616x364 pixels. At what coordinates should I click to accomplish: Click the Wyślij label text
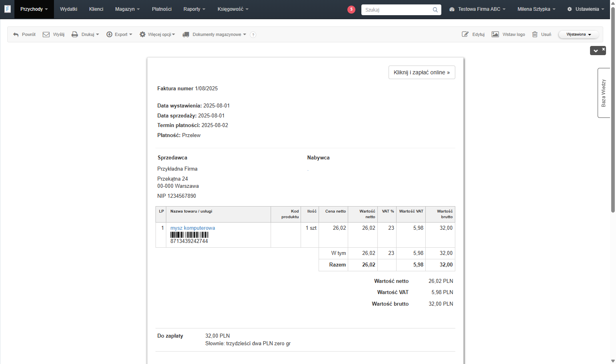pyautogui.click(x=59, y=35)
